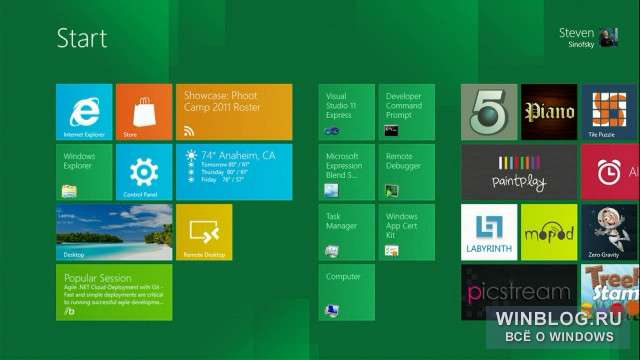Image resolution: width=640 pixels, height=360 pixels.
Task: Open the Tile Puzzle game tile
Action: (x=610, y=112)
